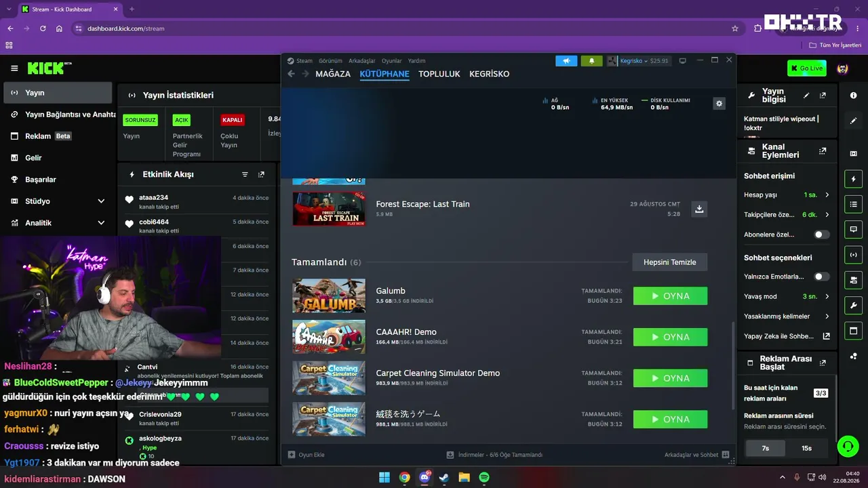Toggle the chat widget icon in right rail
Viewport: 868px width, 488px height.
click(853, 230)
